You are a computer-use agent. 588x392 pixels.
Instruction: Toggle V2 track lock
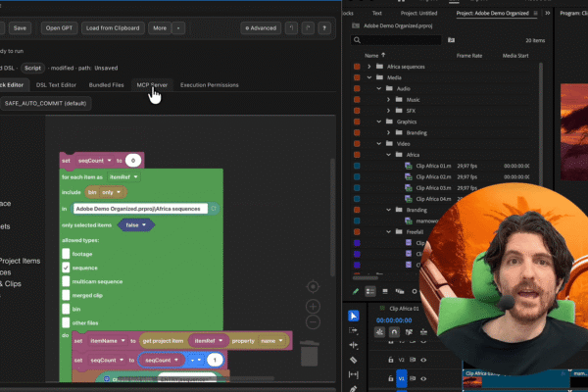tap(390, 360)
